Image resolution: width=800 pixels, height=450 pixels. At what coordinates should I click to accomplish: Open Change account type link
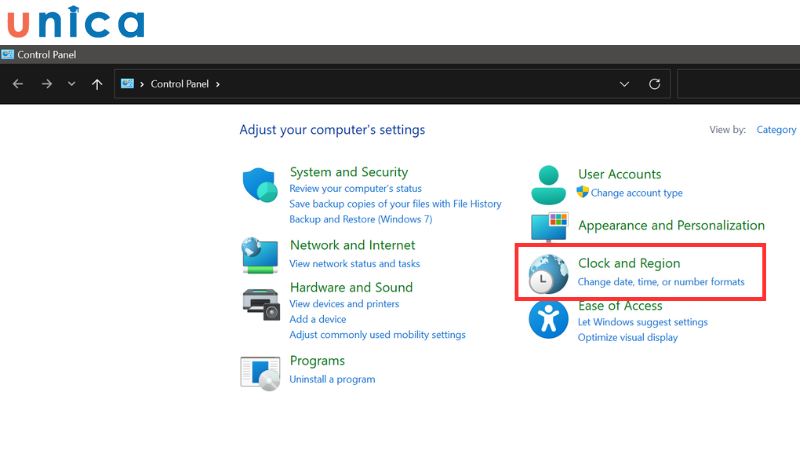click(x=636, y=193)
